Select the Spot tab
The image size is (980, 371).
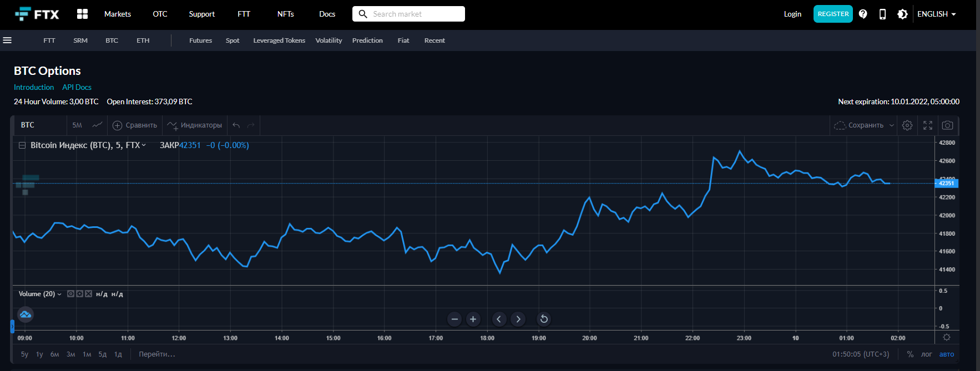tap(233, 40)
